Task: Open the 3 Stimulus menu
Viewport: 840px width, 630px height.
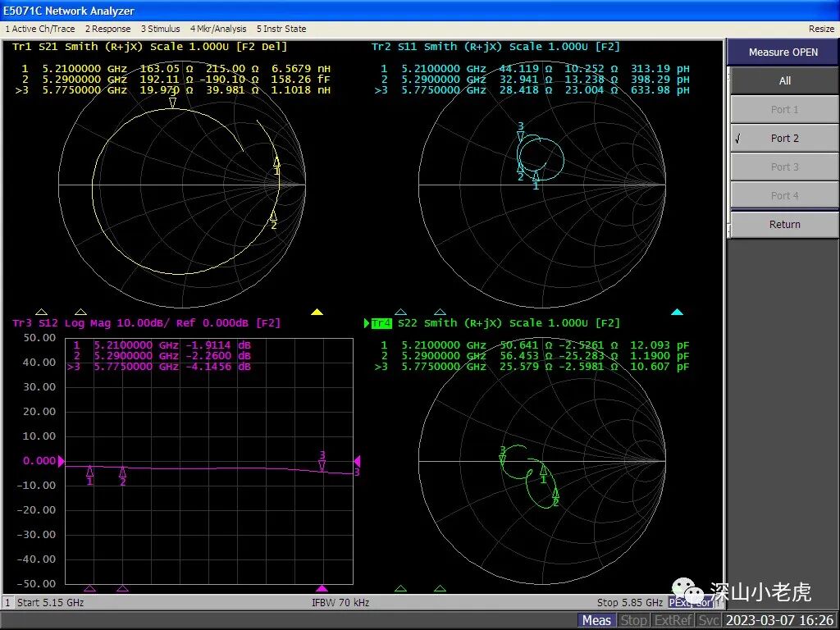Action: [x=160, y=28]
